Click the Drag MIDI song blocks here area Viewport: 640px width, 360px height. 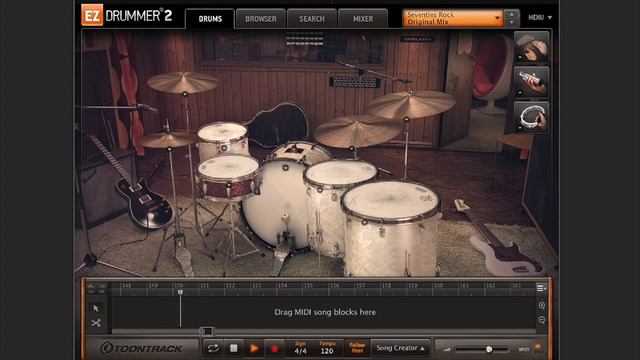[325, 312]
